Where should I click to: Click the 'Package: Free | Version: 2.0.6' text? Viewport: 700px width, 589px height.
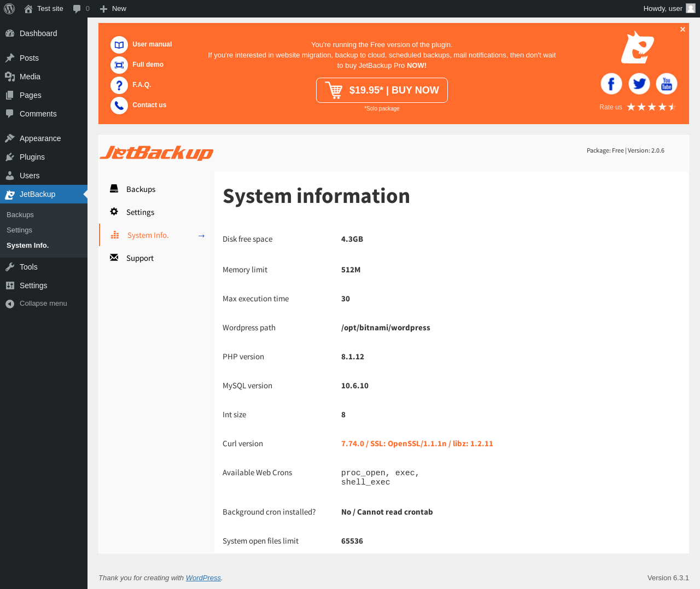[626, 150]
